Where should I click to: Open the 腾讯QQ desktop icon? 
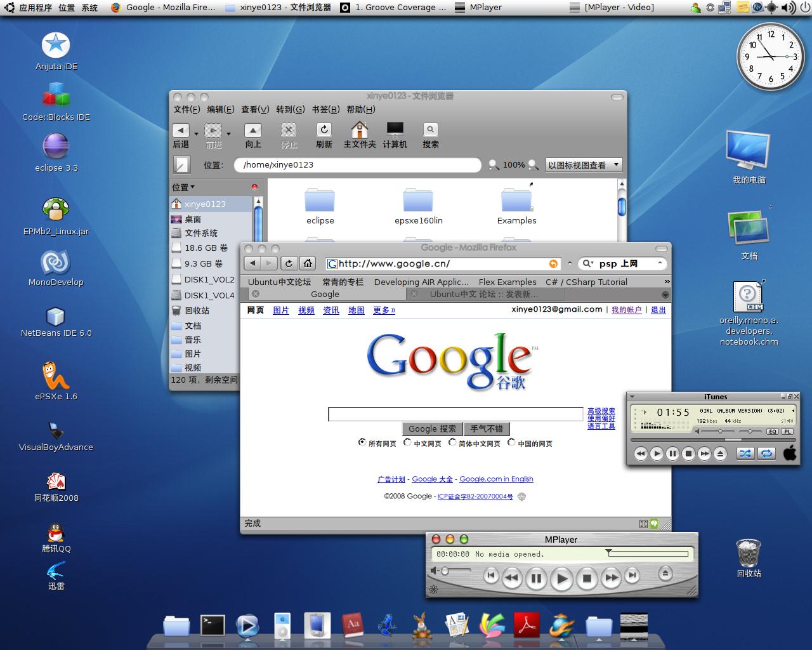tap(56, 537)
